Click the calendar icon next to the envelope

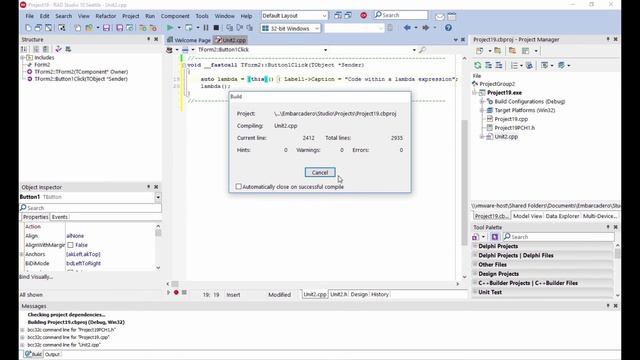point(452,17)
